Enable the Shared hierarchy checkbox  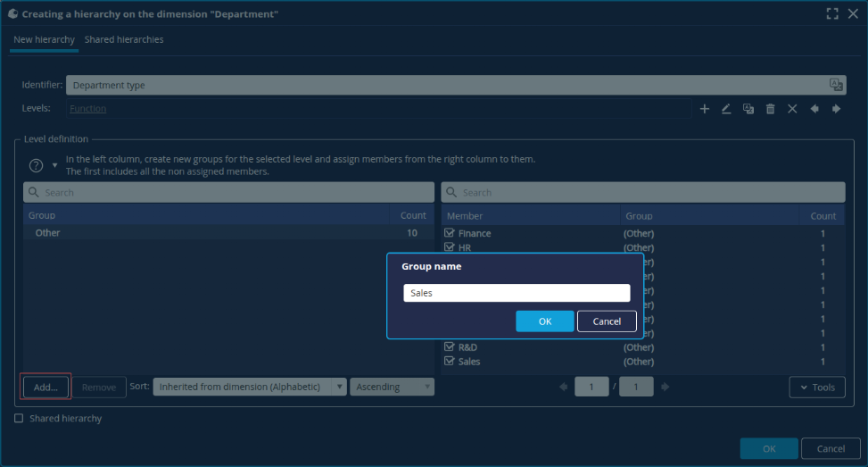tap(20, 418)
